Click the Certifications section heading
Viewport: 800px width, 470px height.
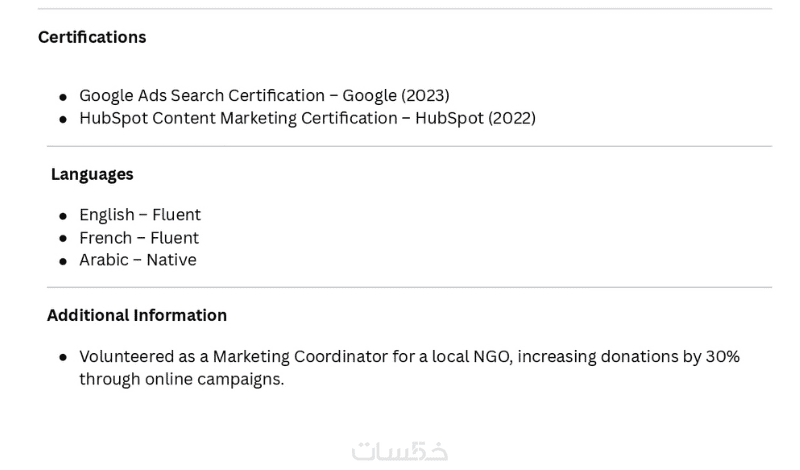[92, 37]
